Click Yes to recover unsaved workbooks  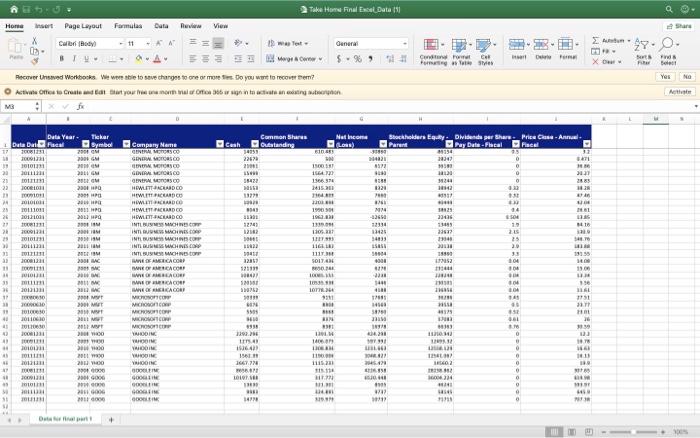665,77
